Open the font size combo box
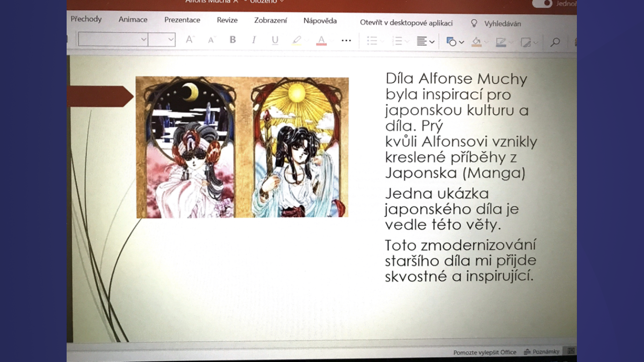Viewport: 644px width, 362px height. [x=162, y=39]
